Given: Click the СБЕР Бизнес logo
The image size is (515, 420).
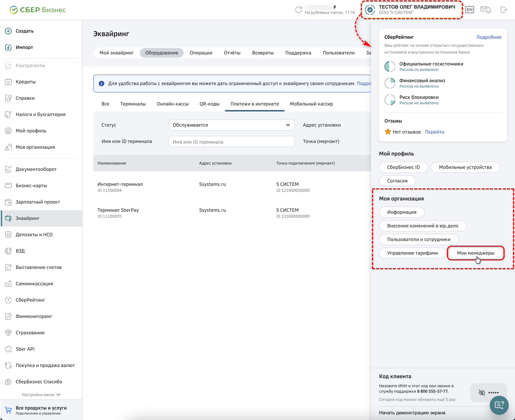Looking at the screenshot, I should tap(38, 10).
